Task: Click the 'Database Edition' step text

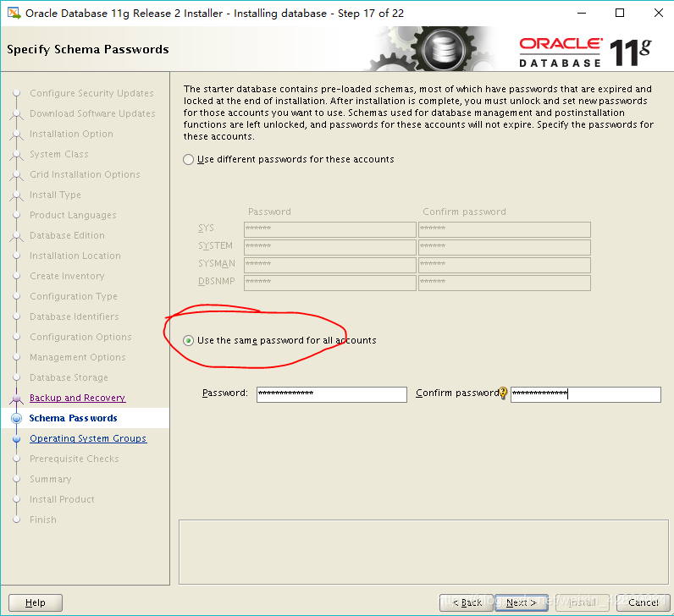Action: click(67, 235)
